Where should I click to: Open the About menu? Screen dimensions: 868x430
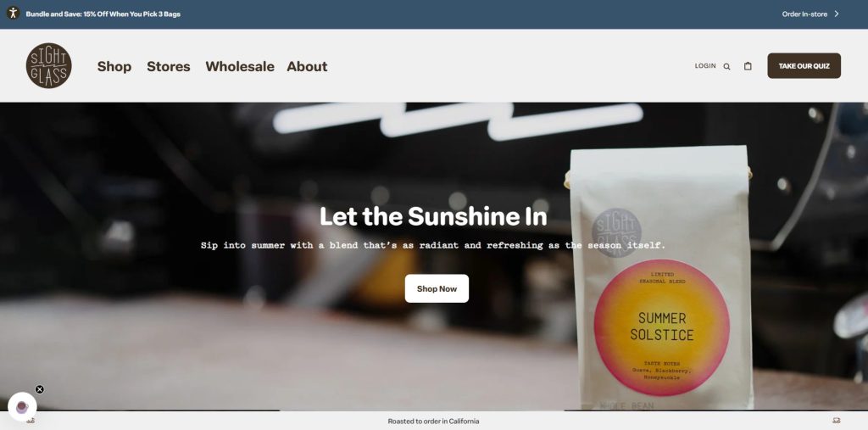tap(307, 66)
